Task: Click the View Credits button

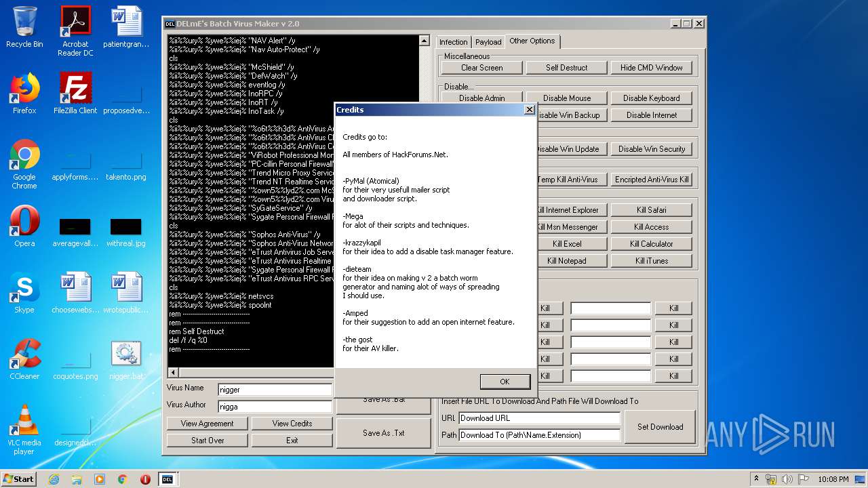Action: (292, 424)
